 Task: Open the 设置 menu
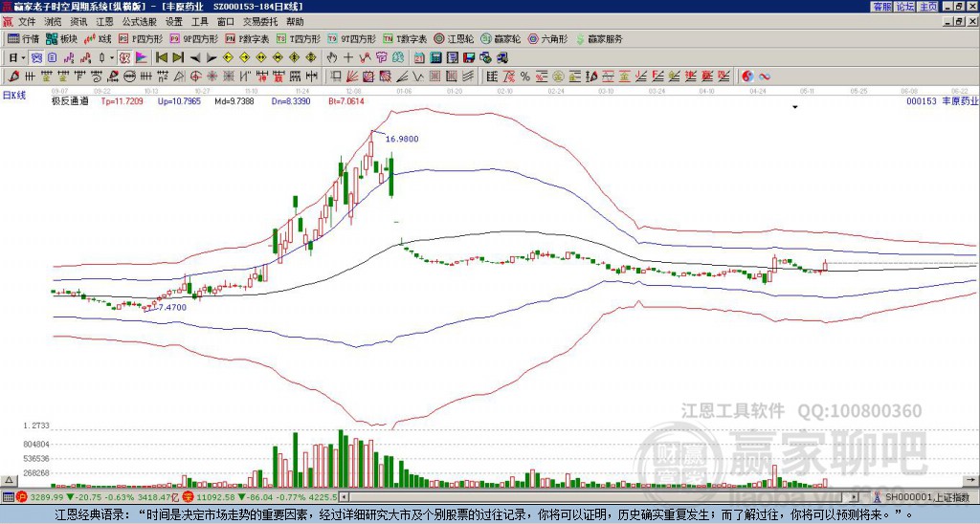pyautogui.click(x=174, y=22)
